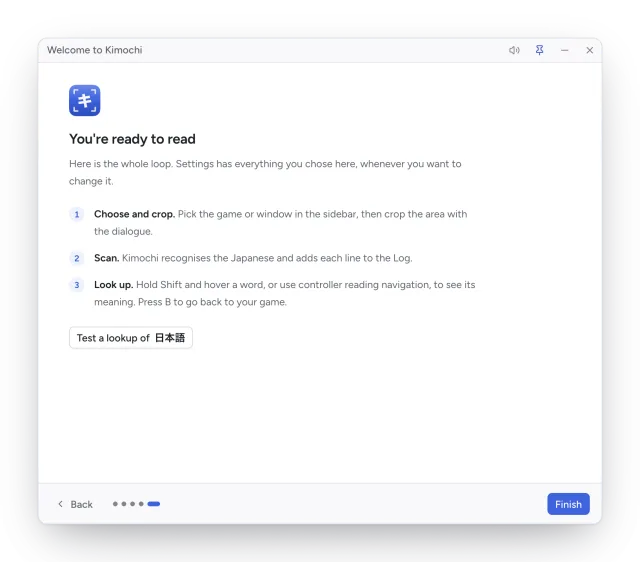Click the blue Kimochi app logo
Screen dimensions: 640x562
tap(84, 100)
